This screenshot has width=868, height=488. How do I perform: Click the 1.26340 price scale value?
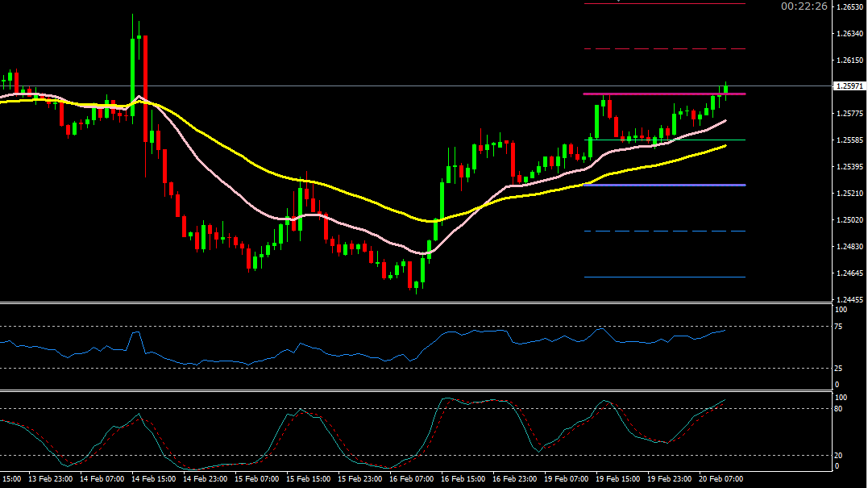coord(849,33)
